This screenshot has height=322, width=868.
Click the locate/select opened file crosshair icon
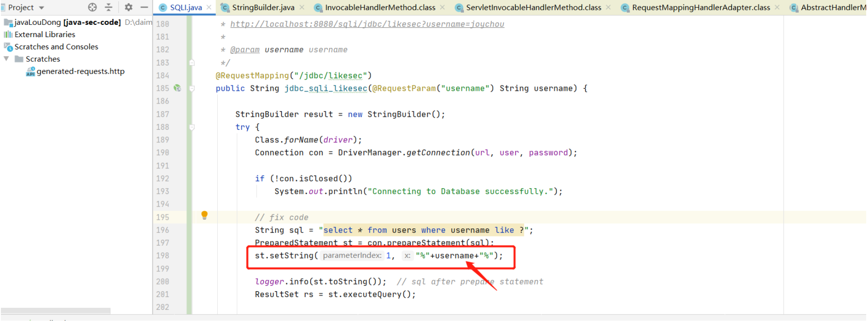[x=93, y=7]
